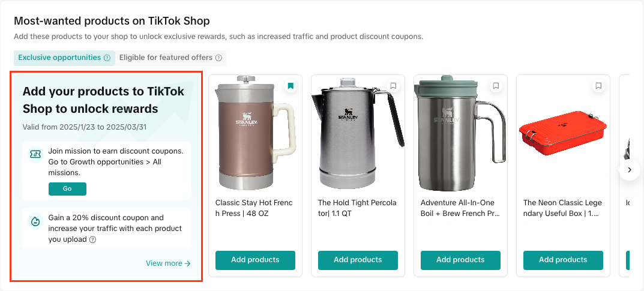Add products for Classic Stay Hot French Press

coord(255,260)
